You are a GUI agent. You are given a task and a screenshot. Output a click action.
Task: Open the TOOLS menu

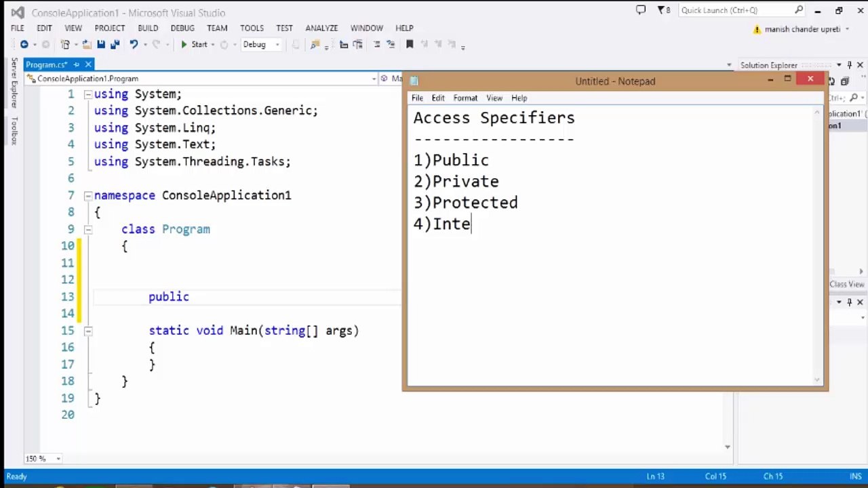252,28
